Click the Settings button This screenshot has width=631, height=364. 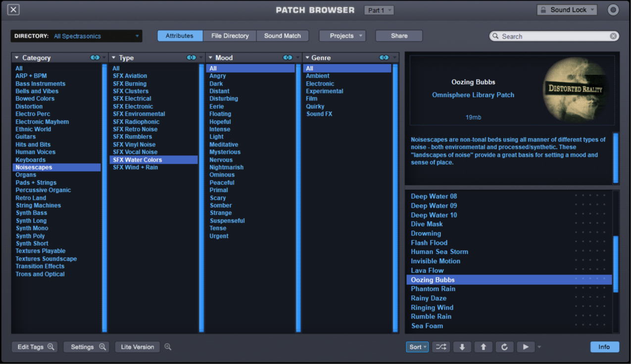coord(87,347)
